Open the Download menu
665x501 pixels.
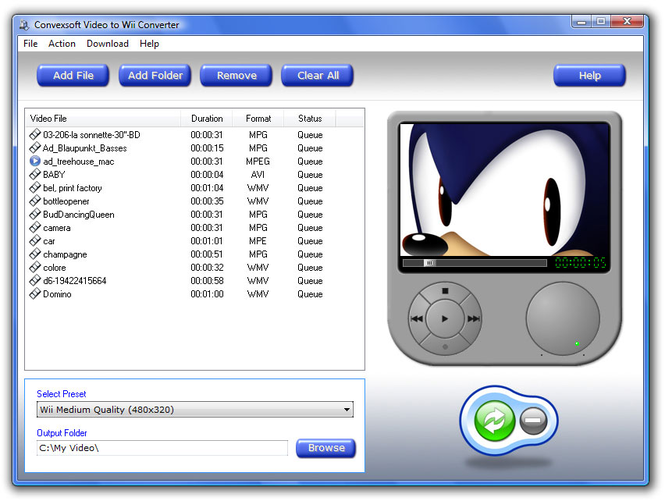(108, 44)
